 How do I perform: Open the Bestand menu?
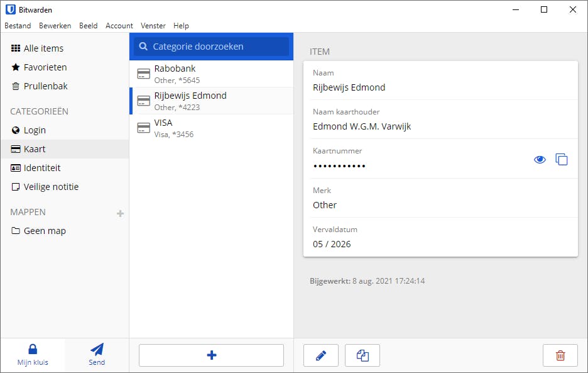click(x=18, y=26)
